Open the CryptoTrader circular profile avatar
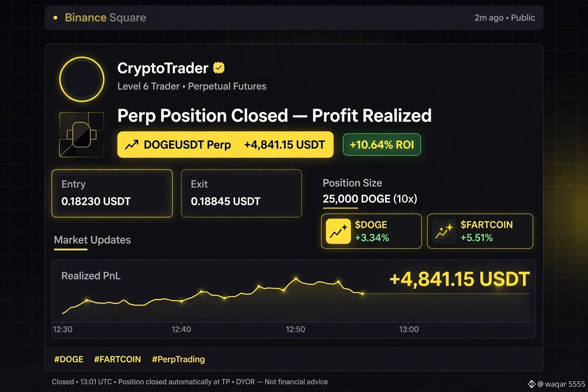Image resolution: width=588 pixels, height=392 pixels. click(x=82, y=79)
